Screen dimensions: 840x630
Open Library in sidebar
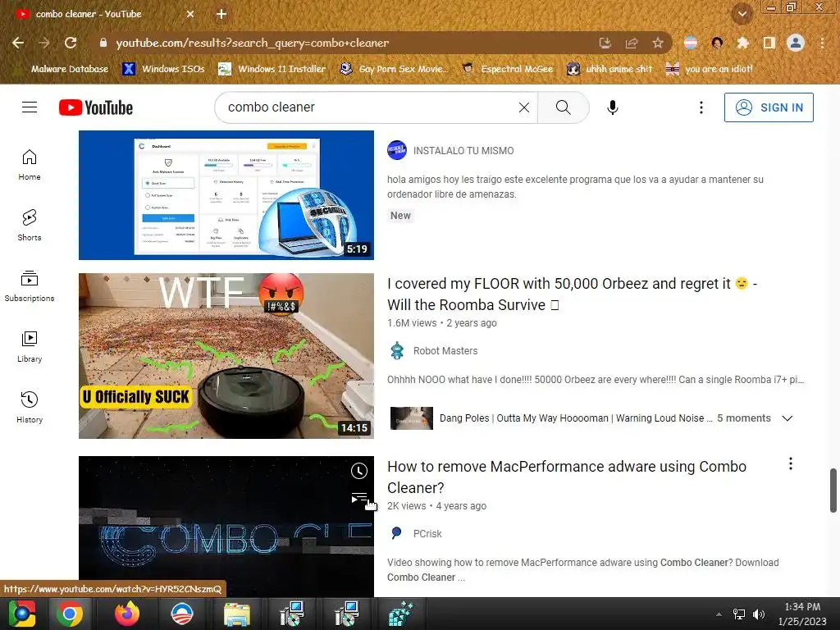pyautogui.click(x=30, y=347)
